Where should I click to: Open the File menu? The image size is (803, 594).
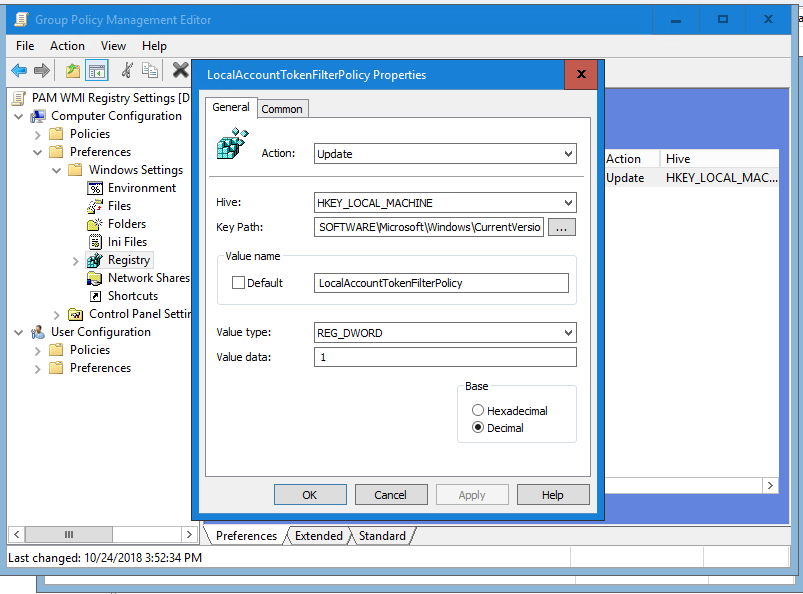pos(25,46)
